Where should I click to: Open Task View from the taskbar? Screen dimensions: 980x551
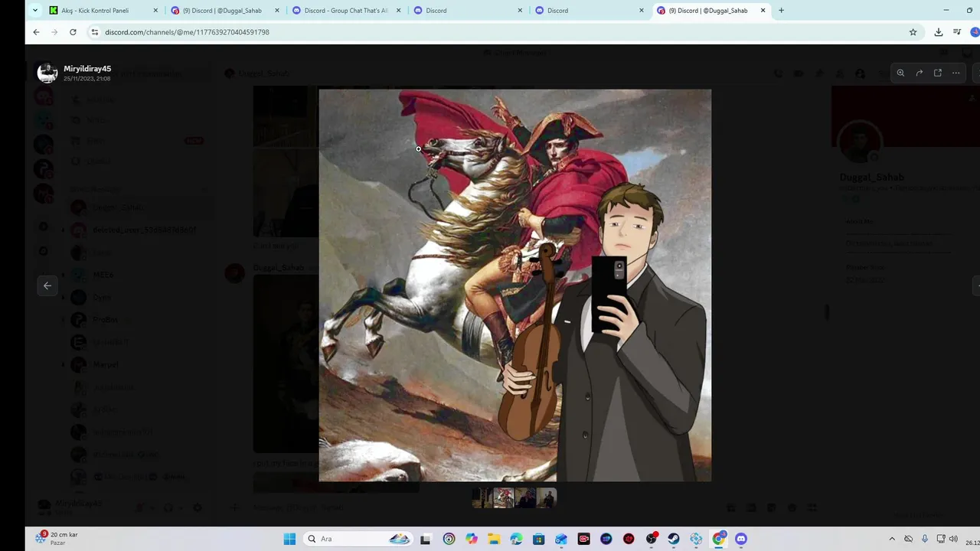426,539
